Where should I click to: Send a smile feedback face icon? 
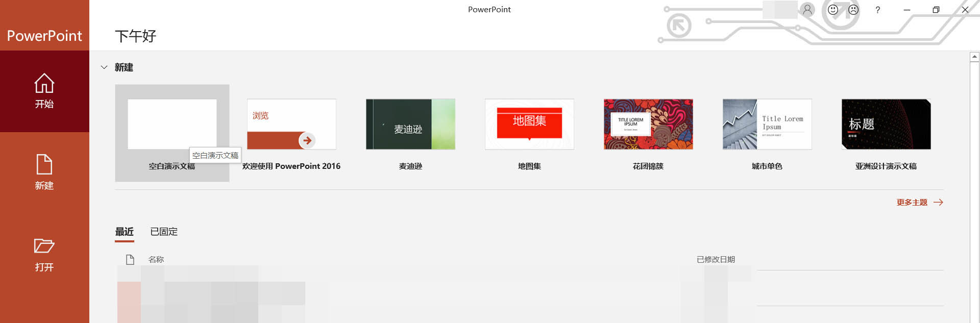833,10
